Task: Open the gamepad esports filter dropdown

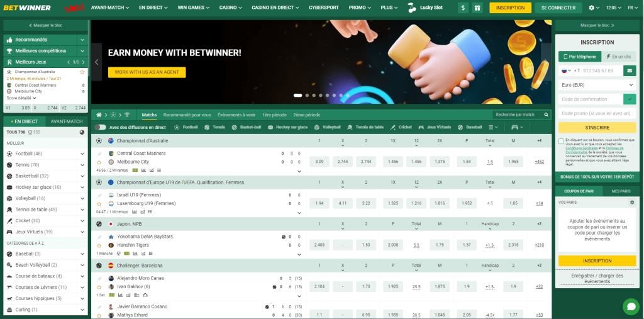Action: (517, 128)
